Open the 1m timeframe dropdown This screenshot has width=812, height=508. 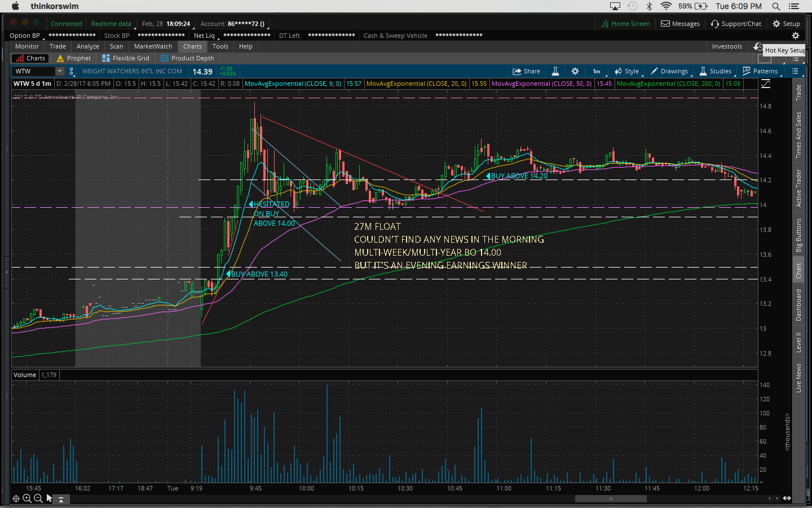tap(597, 71)
